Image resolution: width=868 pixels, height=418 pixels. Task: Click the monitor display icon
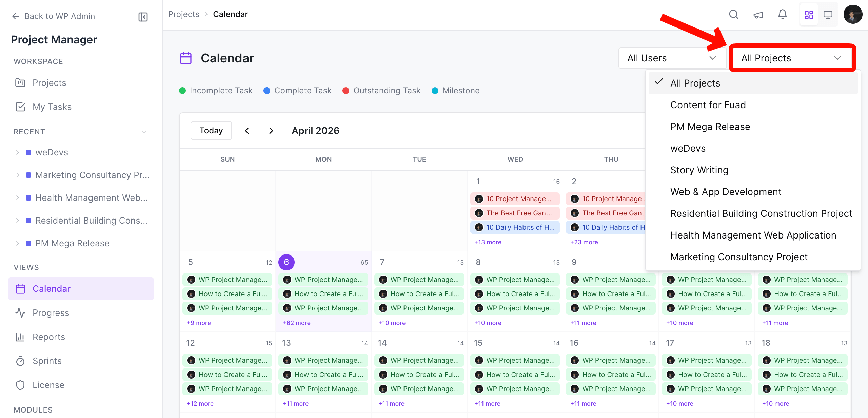pyautogui.click(x=828, y=15)
